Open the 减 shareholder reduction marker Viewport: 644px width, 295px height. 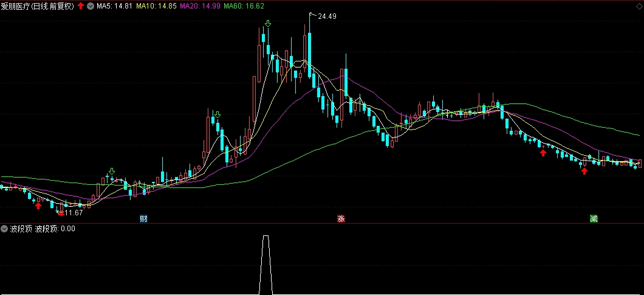[594, 219]
